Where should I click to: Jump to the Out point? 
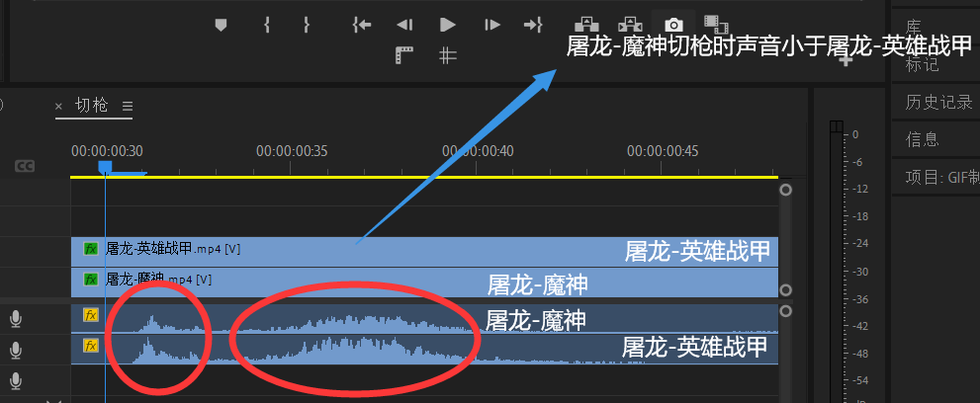[532, 25]
